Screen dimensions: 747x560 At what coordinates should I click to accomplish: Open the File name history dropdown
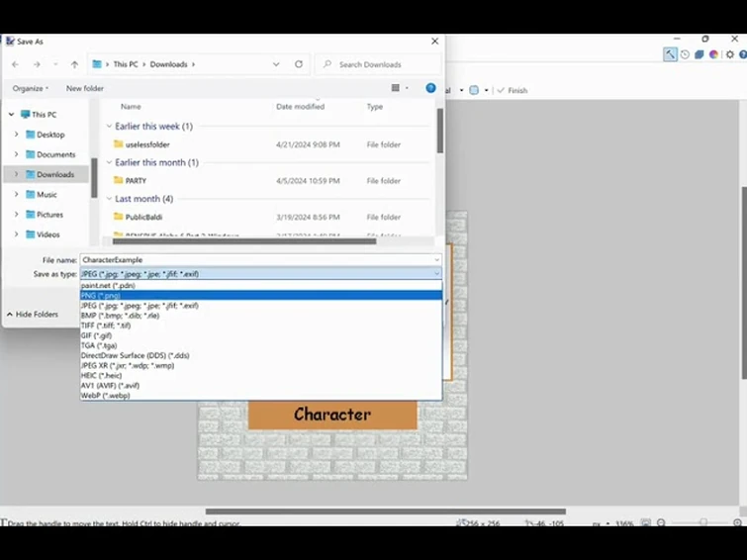click(437, 260)
